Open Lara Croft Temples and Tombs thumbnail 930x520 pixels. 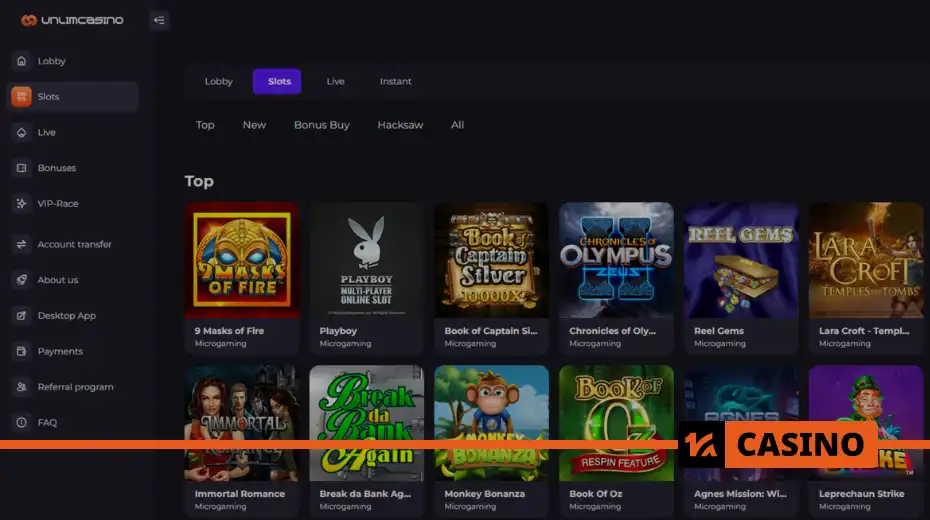[x=866, y=260]
